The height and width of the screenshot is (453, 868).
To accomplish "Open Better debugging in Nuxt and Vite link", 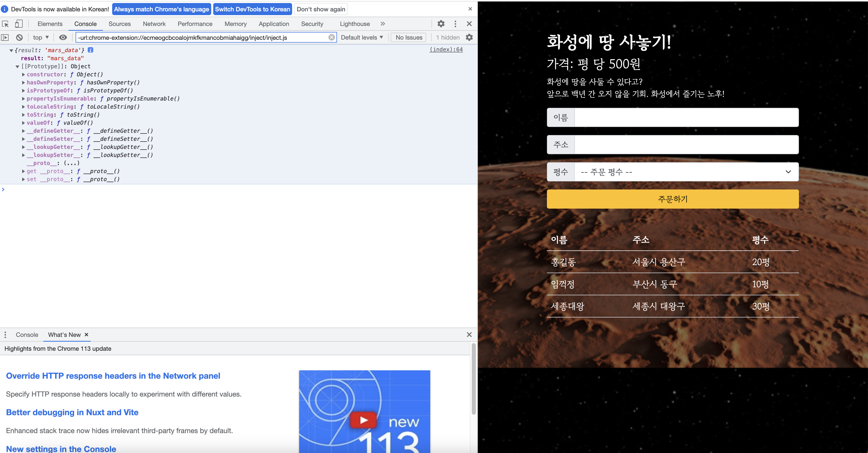I will pyautogui.click(x=72, y=413).
